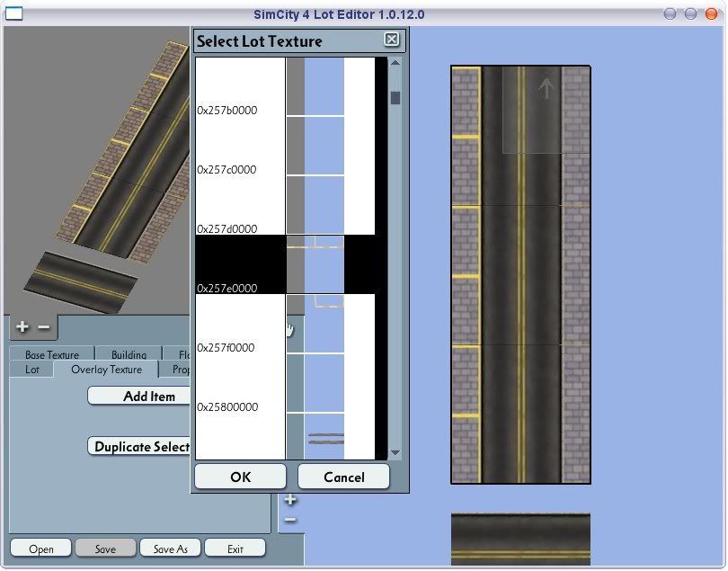Zoom in the 3D preview with plus
The image size is (728, 571).
pos(22,327)
